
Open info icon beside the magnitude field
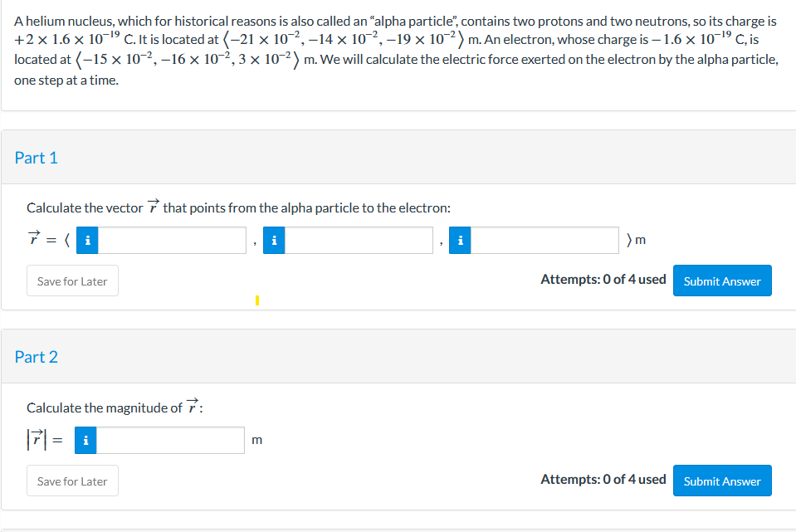(x=85, y=441)
